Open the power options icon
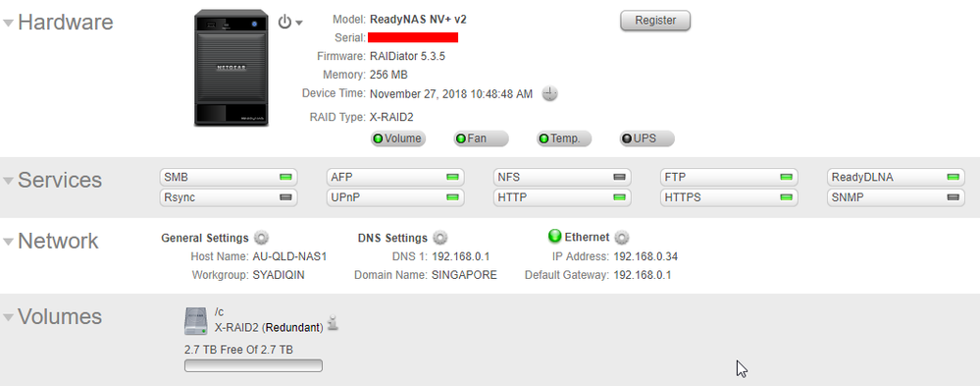980x386 pixels. coord(285,22)
